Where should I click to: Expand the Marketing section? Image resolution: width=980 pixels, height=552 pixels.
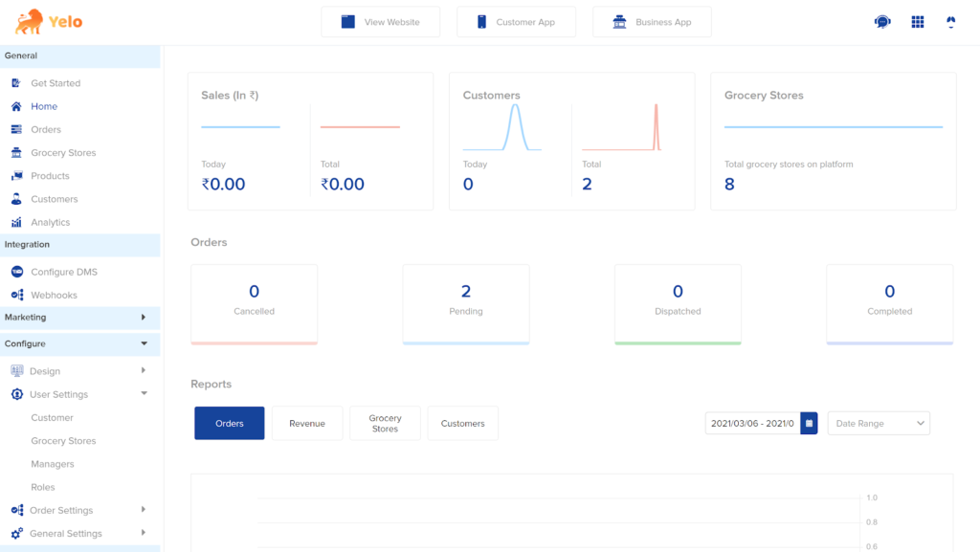(x=80, y=318)
